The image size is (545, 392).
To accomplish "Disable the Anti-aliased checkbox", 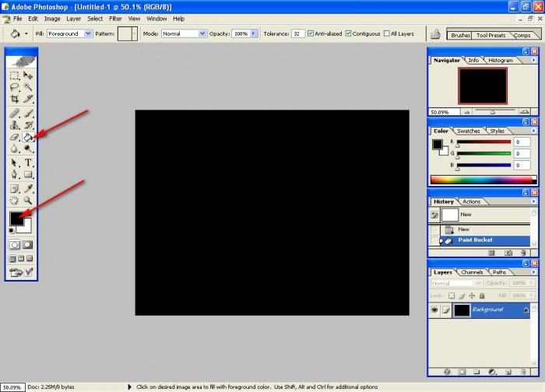I will tap(311, 34).
